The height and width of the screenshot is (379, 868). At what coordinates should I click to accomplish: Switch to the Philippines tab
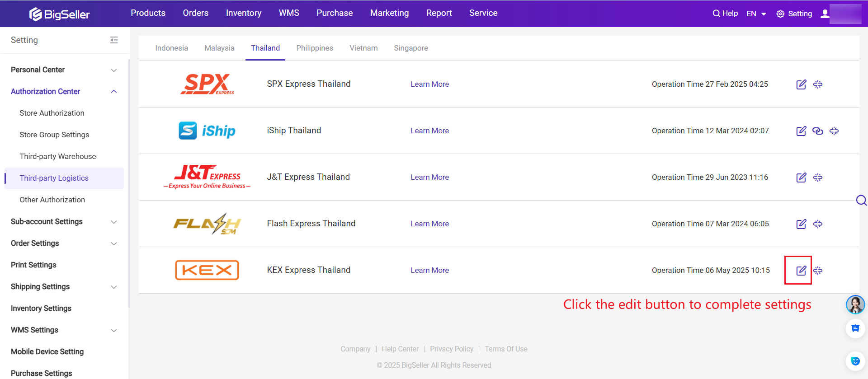(315, 48)
